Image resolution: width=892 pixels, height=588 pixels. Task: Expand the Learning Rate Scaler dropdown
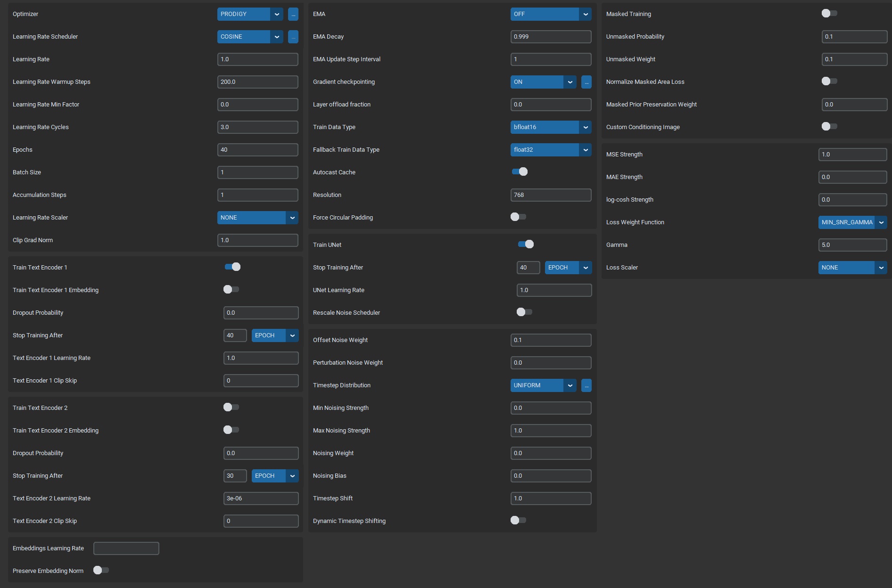(258, 218)
